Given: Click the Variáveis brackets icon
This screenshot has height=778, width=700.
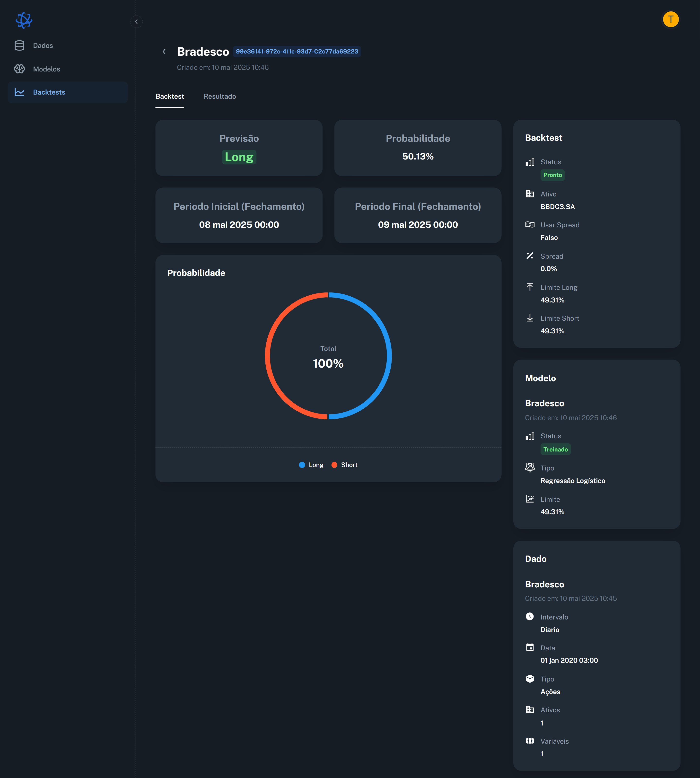Looking at the screenshot, I should 530,741.
